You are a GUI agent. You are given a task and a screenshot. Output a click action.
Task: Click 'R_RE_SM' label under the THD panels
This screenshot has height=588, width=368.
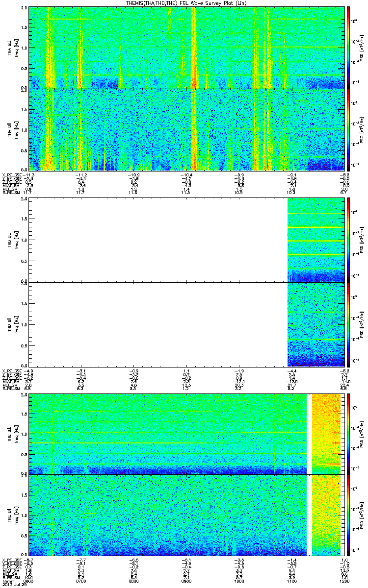[x=10, y=388]
